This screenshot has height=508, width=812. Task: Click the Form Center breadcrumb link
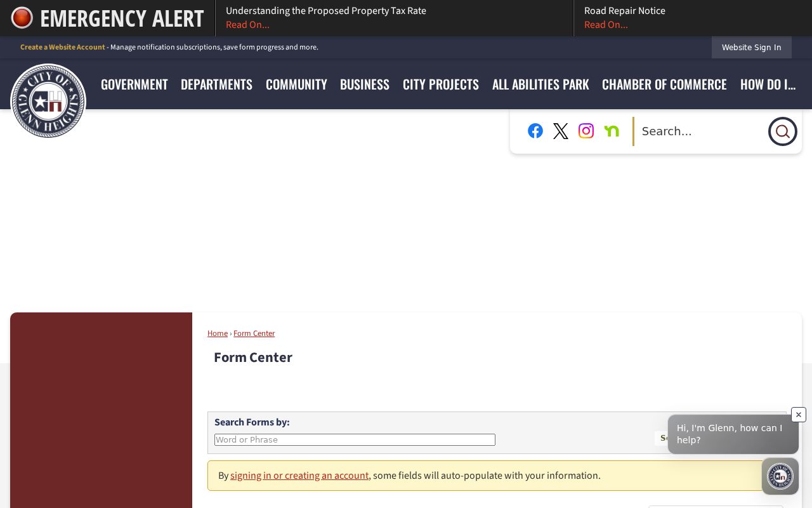(x=254, y=333)
